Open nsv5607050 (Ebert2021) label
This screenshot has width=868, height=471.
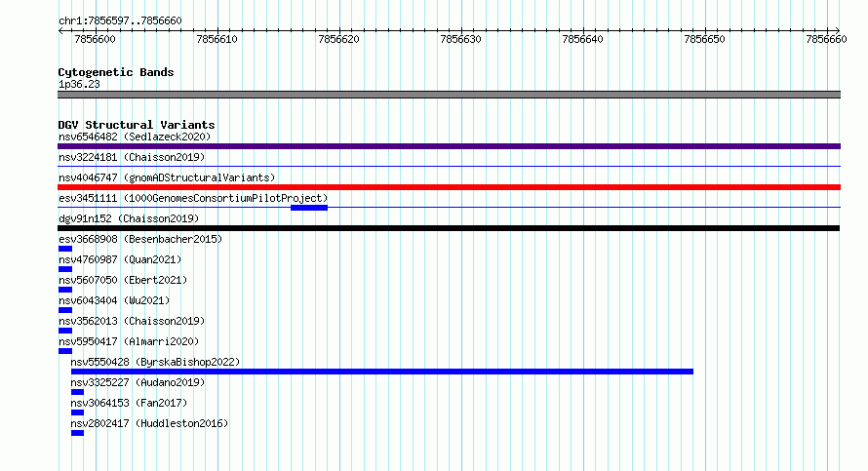123,280
